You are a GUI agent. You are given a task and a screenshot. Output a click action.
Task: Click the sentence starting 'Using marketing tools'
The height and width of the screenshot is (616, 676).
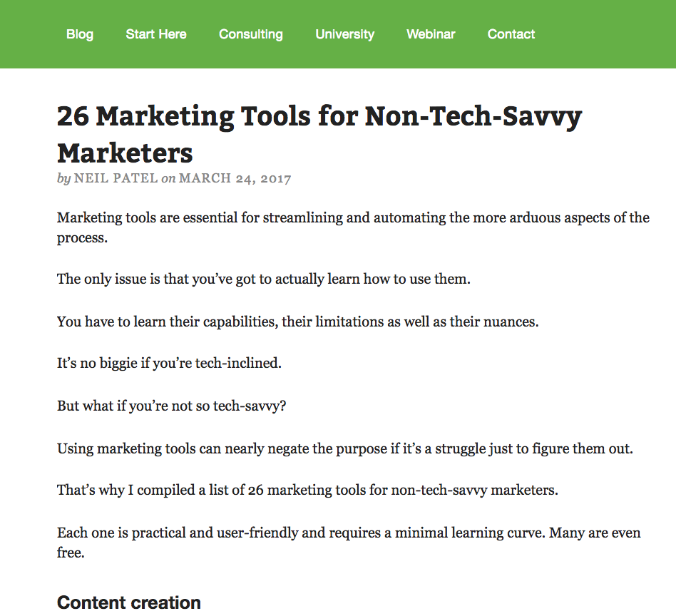tap(345, 448)
